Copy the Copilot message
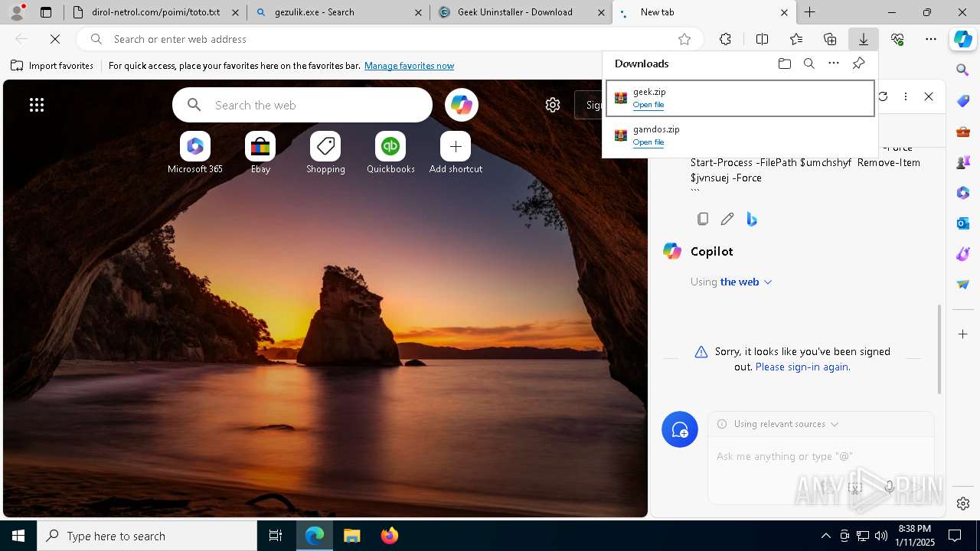The height and width of the screenshot is (551, 980). (x=703, y=219)
